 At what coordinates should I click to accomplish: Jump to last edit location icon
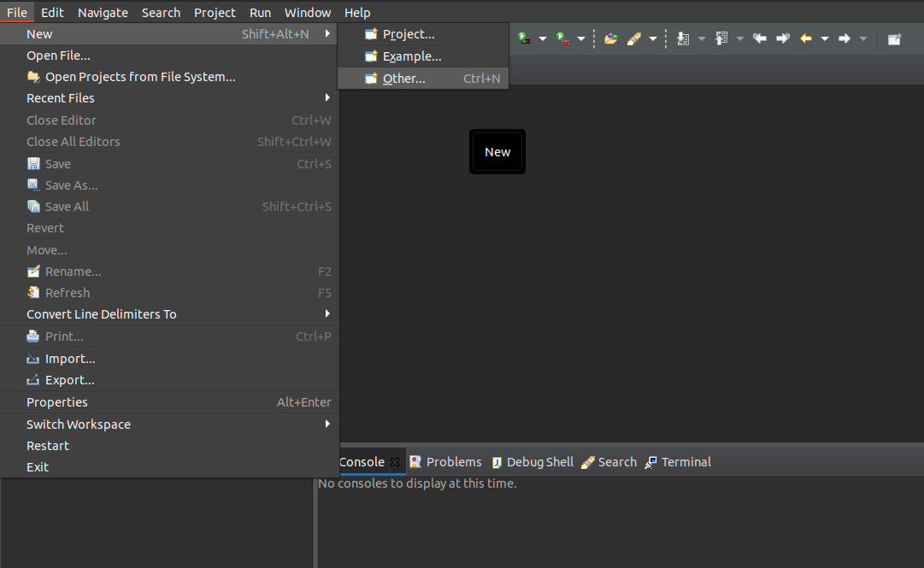[760, 38]
